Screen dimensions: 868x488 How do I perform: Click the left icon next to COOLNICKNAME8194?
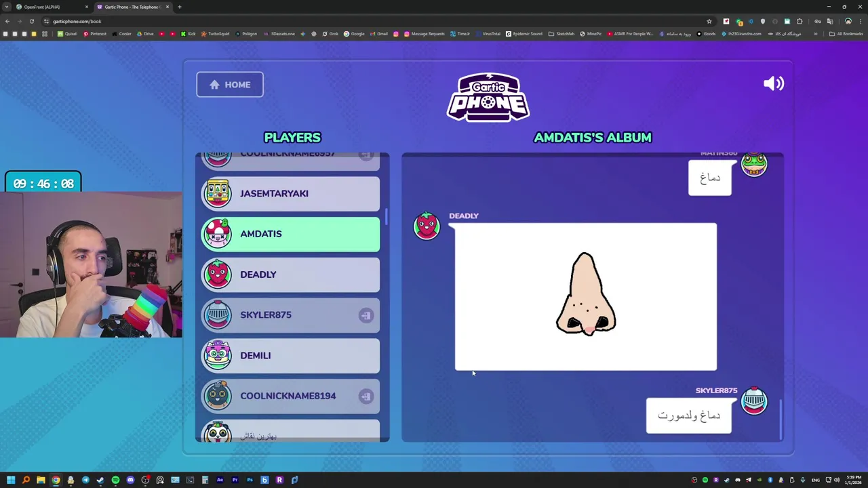[366, 396]
